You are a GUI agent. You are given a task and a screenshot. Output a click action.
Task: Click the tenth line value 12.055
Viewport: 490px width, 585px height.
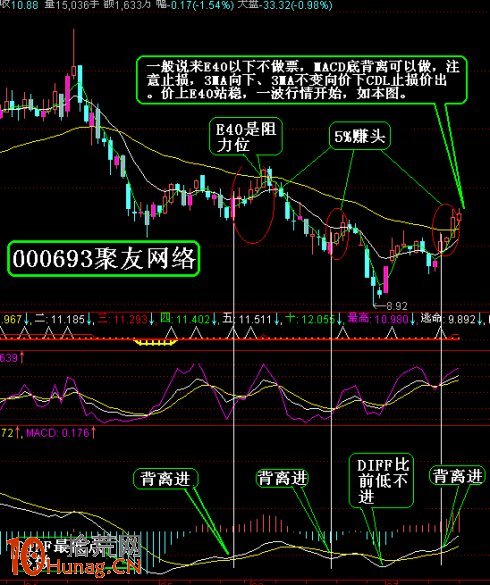click(318, 319)
